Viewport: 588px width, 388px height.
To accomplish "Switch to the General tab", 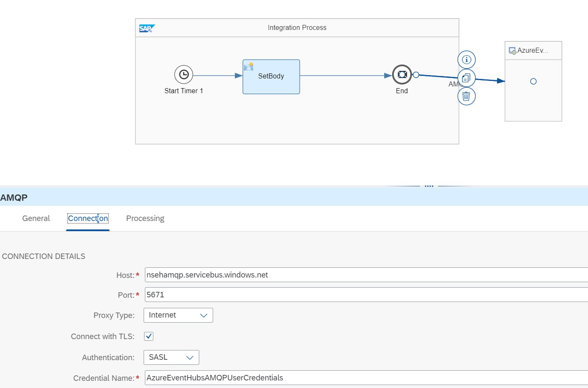I will pos(36,218).
